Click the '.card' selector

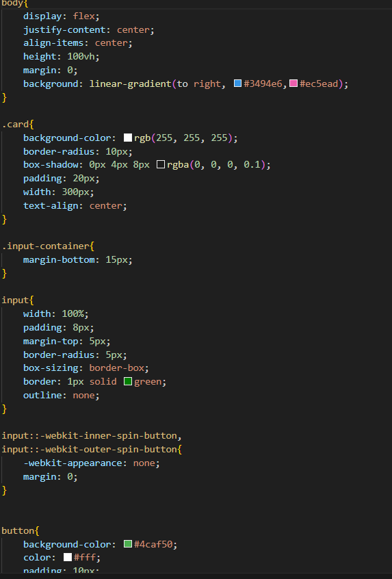click(x=15, y=125)
